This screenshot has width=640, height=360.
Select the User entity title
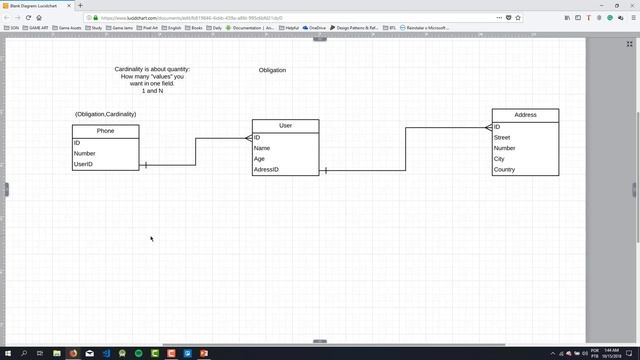click(x=285, y=126)
